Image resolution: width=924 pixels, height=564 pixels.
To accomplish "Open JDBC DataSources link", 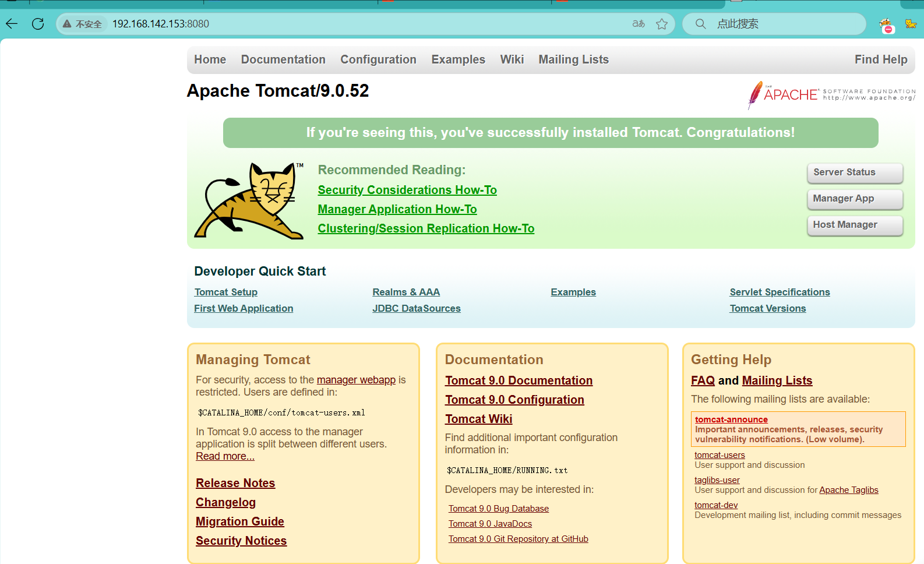I will point(417,308).
